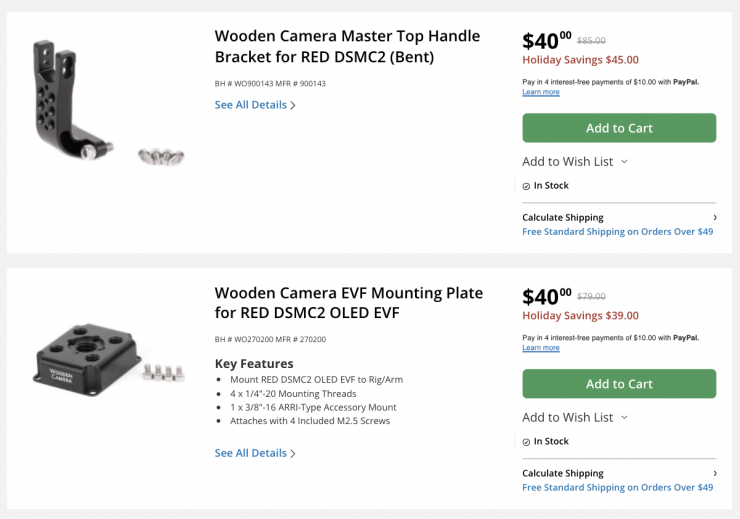Image resolution: width=740 pixels, height=519 pixels.
Task: Click chevron icon beside second See All Details
Action: [x=293, y=454]
